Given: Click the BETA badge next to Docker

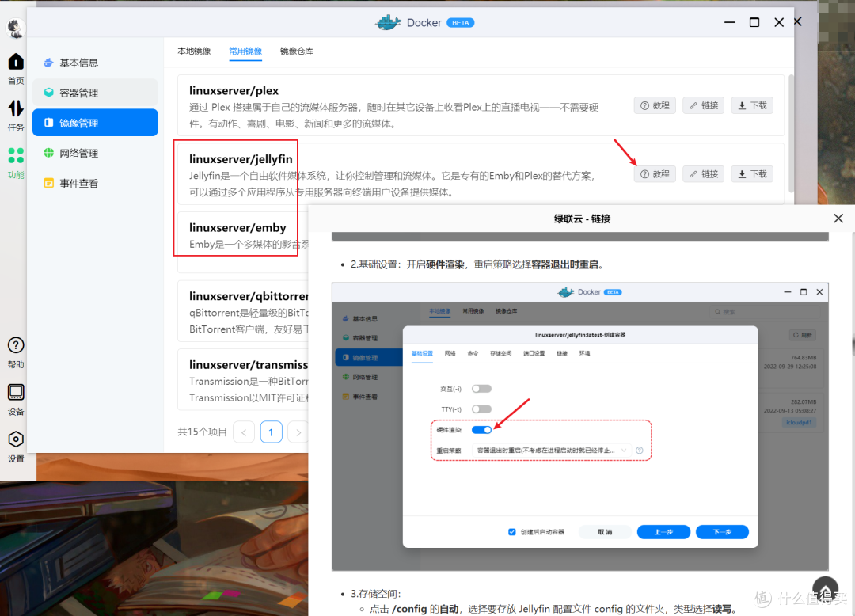Looking at the screenshot, I should [461, 23].
